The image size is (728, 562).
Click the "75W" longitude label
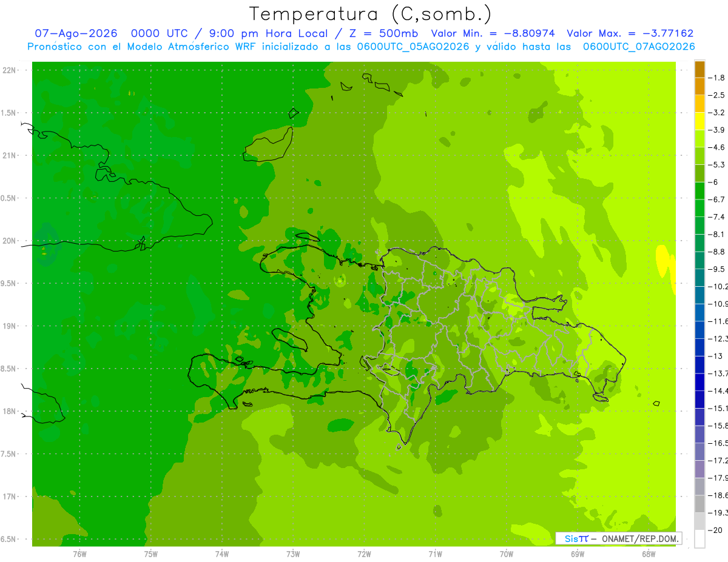[151, 554]
